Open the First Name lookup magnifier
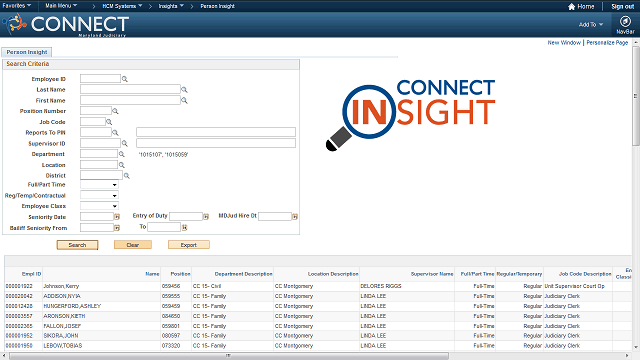The image size is (640, 360). click(184, 100)
